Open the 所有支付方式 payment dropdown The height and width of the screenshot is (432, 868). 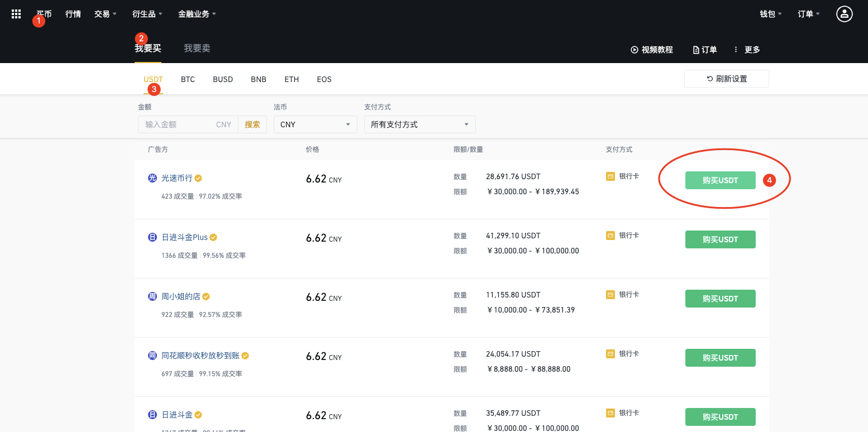point(420,124)
